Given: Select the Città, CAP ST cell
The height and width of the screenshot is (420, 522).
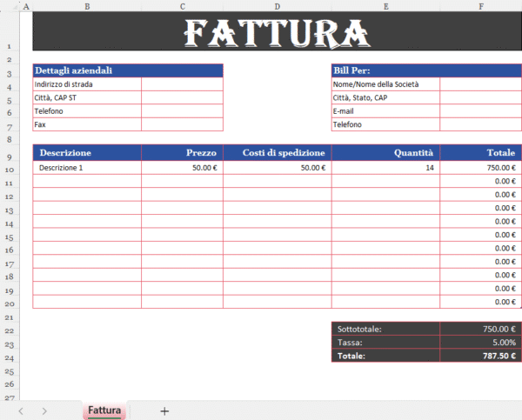Looking at the screenshot, I should (x=87, y=97).
